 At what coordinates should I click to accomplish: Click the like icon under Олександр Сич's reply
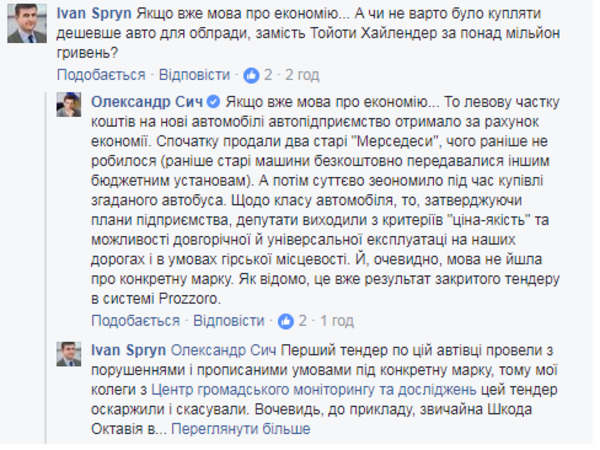click(285, 321)
